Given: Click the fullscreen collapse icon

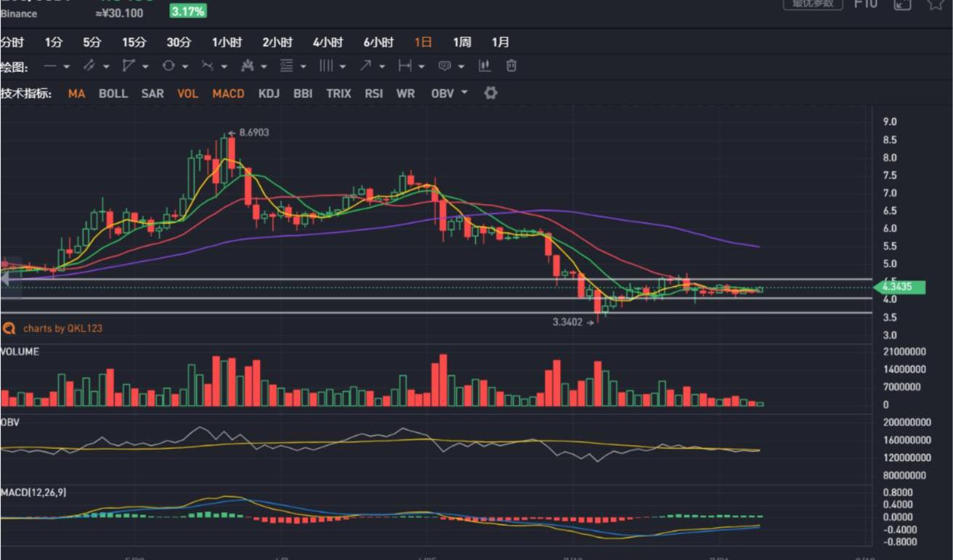Looking at the screenshot, I should click(902, 4).
